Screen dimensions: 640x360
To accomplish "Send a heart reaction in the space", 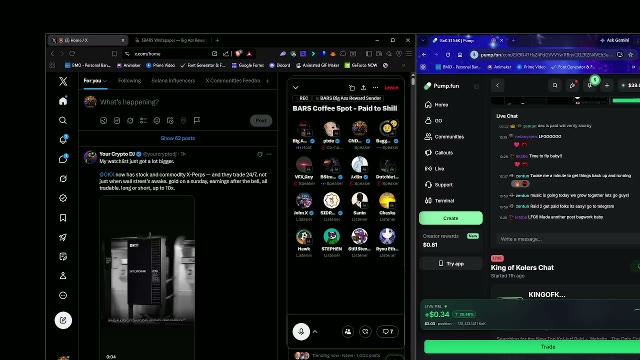I will coord(365,332).
